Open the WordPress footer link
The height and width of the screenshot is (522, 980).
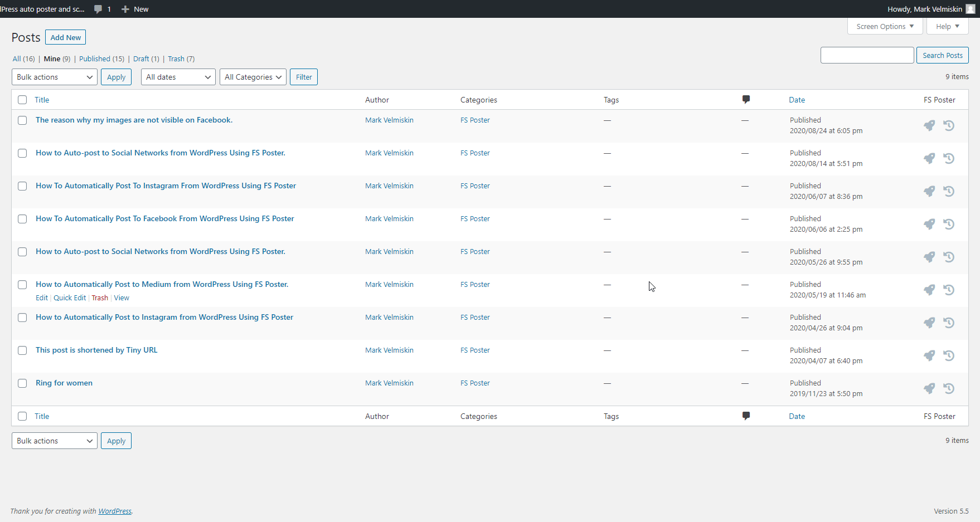(x=115, y=511)
